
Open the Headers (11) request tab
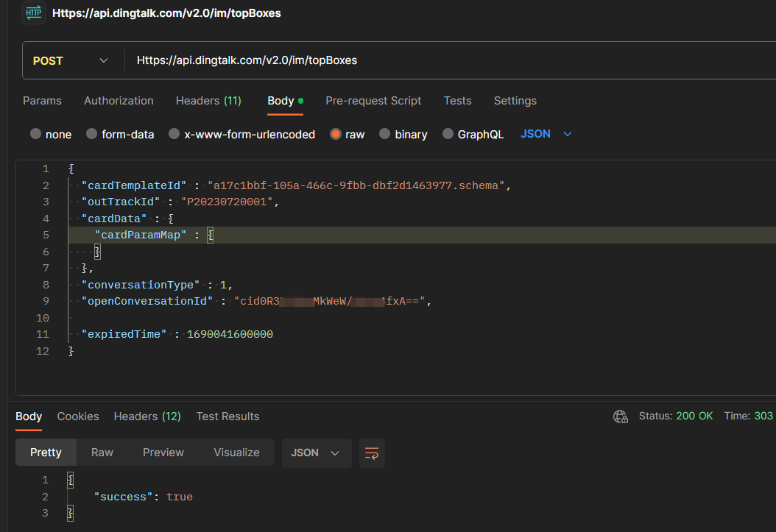click(208, 101)
